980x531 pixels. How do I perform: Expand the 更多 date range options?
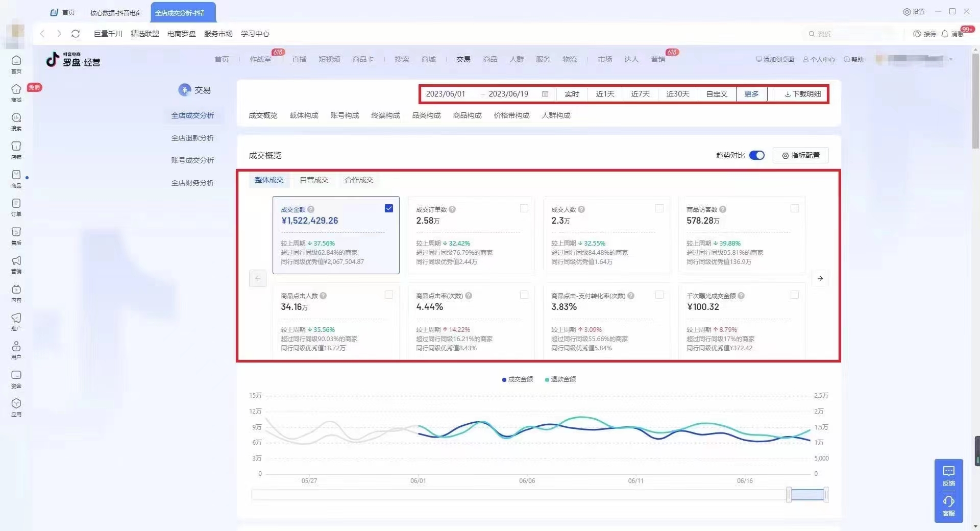pyautogui.click(x=751, y=94)
